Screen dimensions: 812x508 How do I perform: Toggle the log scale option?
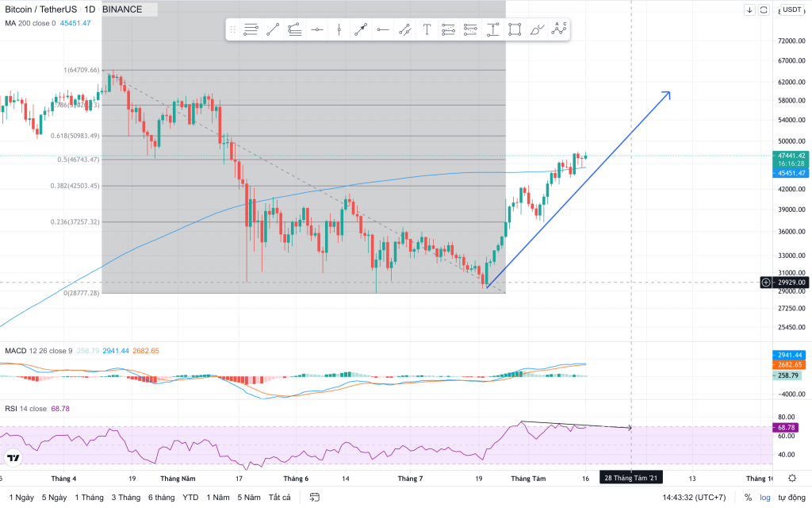pyautogui.click(x=764, y=498)
